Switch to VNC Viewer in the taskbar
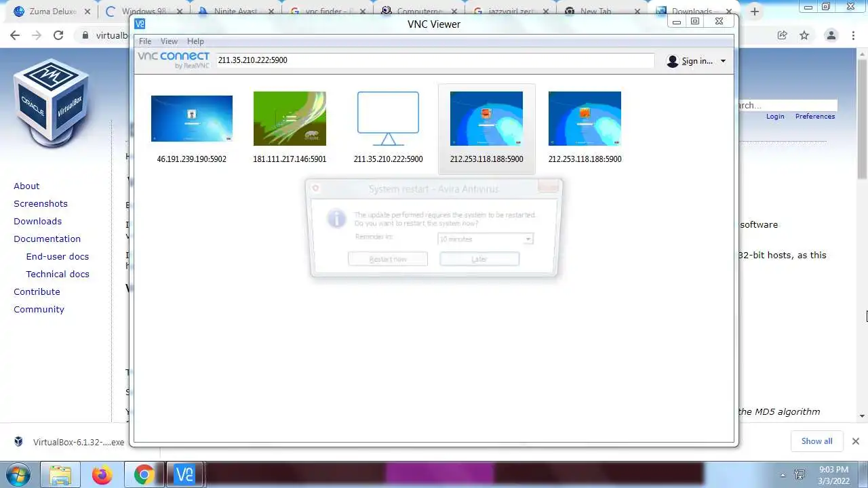The width and height of the screenshot is (868, 488). [x=184, y=474]
